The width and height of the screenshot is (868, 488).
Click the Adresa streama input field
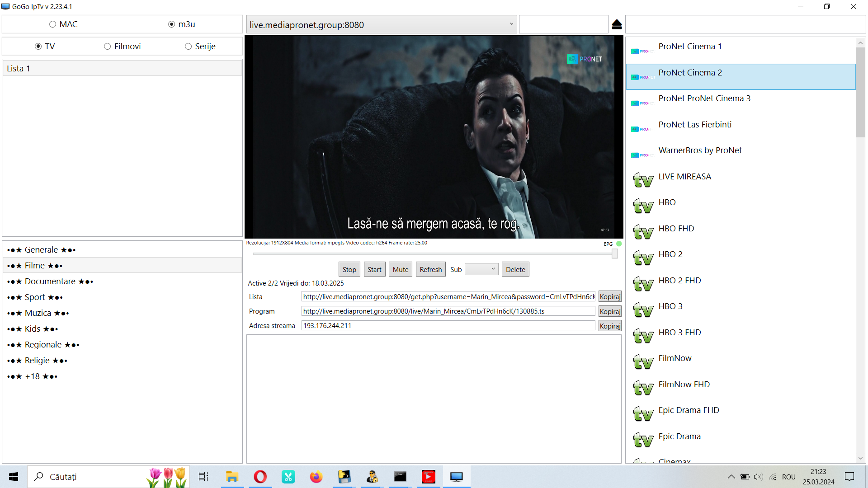tap(448, 326)
